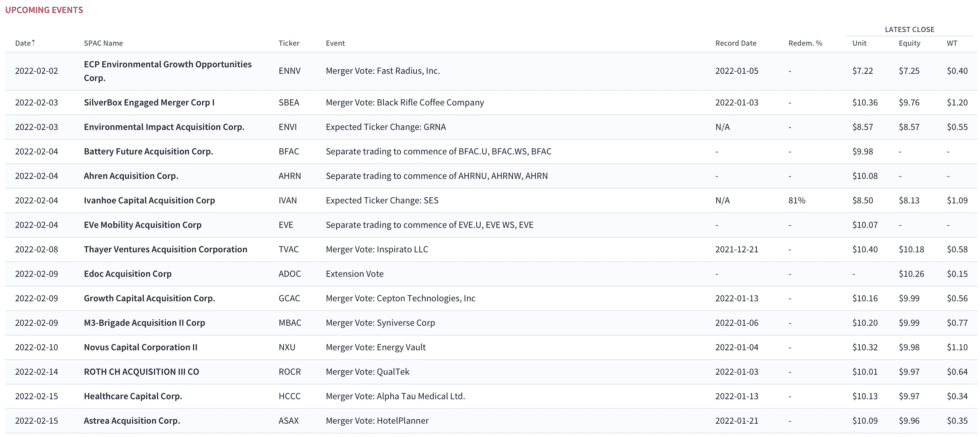Click the Ticker column header
The height and width of the screenshot is (437, 980).
point(289,43)
